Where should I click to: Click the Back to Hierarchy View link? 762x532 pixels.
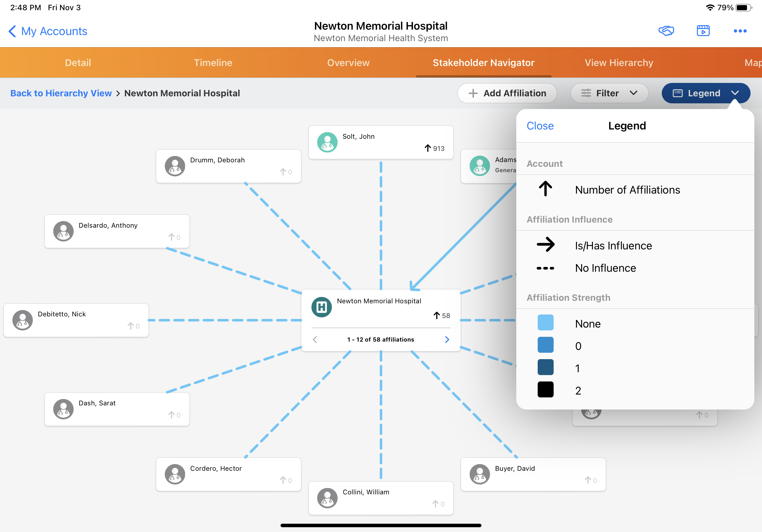click(61, 93)
